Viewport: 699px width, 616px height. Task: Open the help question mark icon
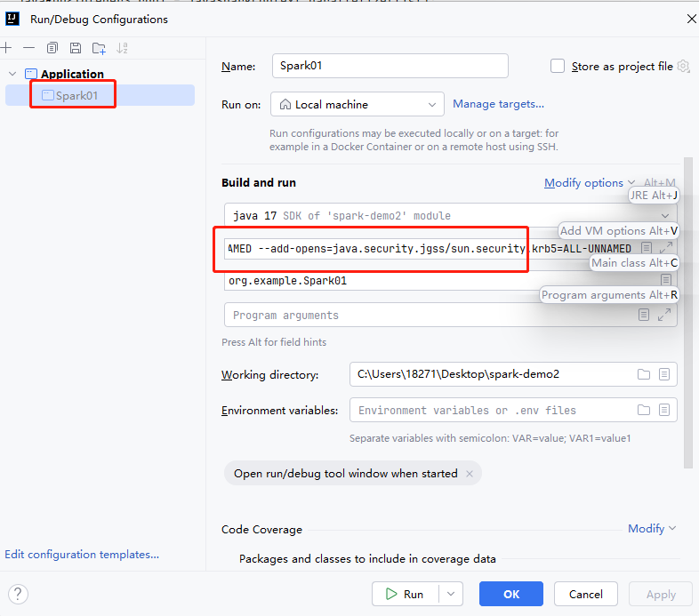pos(18,594)
